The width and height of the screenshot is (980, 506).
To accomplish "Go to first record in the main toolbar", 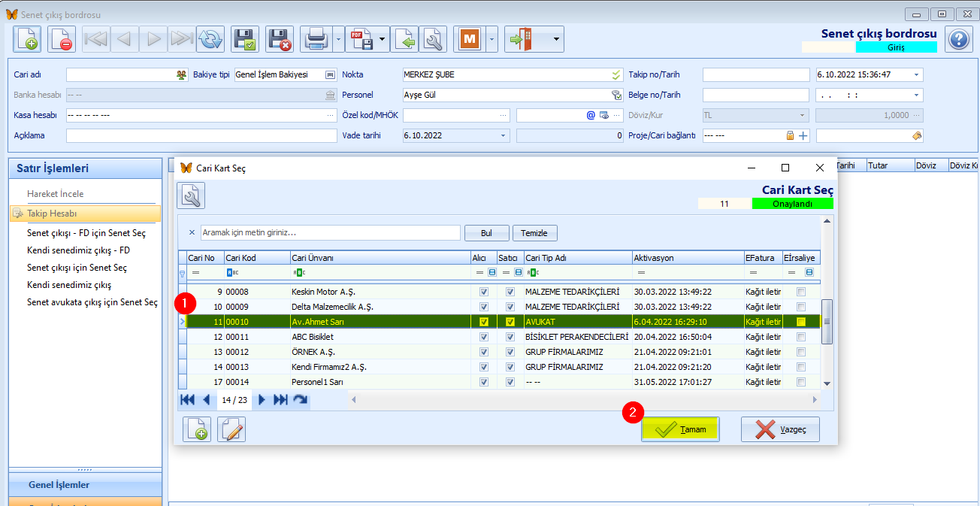I will pos(95,39).
